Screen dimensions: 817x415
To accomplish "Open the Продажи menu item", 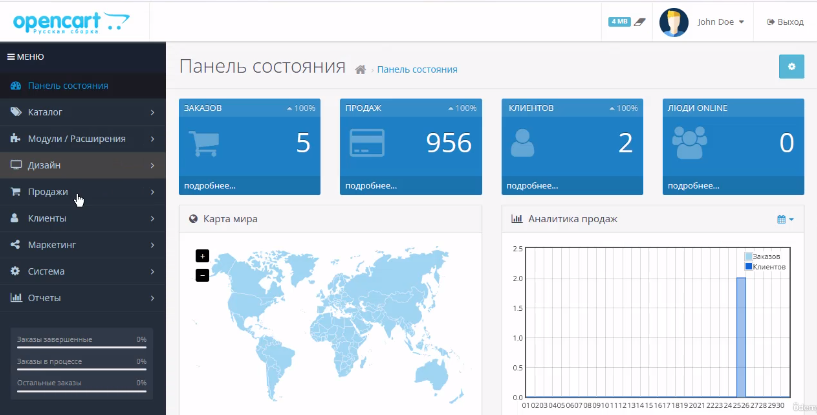I will pos(82,192).
